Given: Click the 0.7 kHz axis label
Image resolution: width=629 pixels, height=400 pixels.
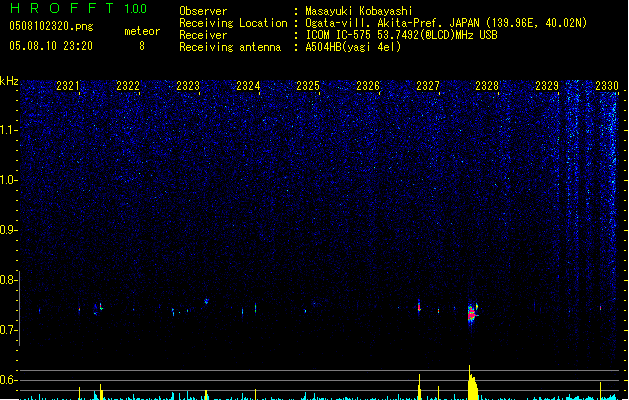Looking at the screenshot, I should [x=8, y=330].
